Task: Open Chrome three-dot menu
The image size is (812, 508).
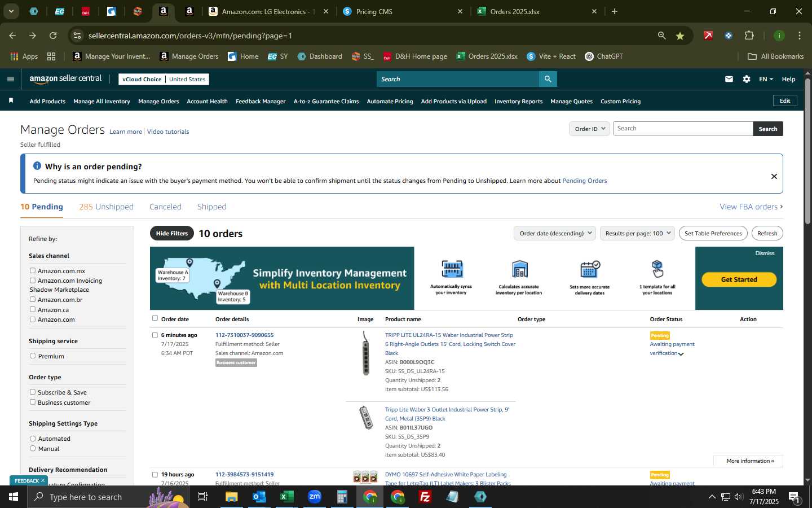Action: 800,36
